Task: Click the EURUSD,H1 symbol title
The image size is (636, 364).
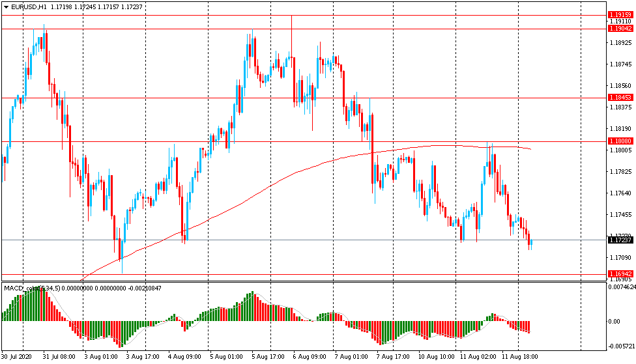Action: 29,7
